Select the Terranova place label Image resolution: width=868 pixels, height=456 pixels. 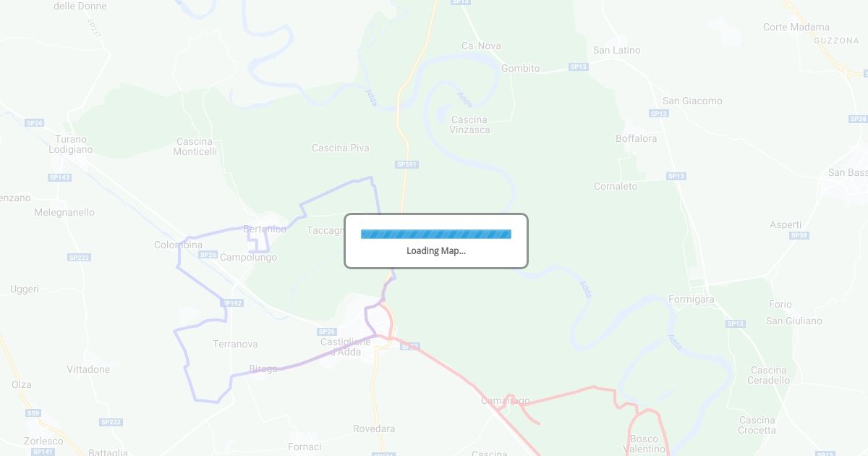[235, 344]
